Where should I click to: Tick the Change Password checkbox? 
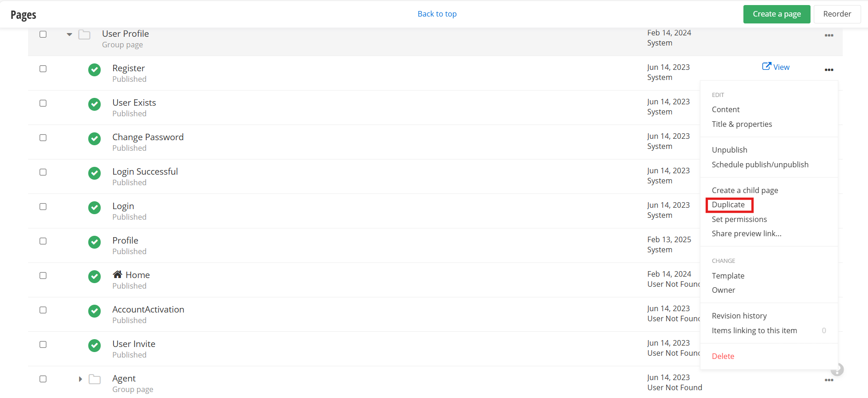click(x=43, y=138)
